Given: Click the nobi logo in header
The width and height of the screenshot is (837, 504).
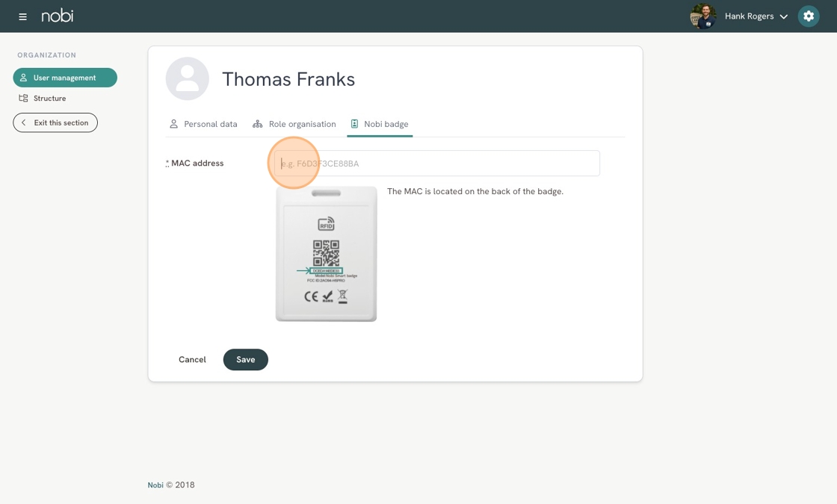Looking at the screenshot, I should [x=58, y=16].
